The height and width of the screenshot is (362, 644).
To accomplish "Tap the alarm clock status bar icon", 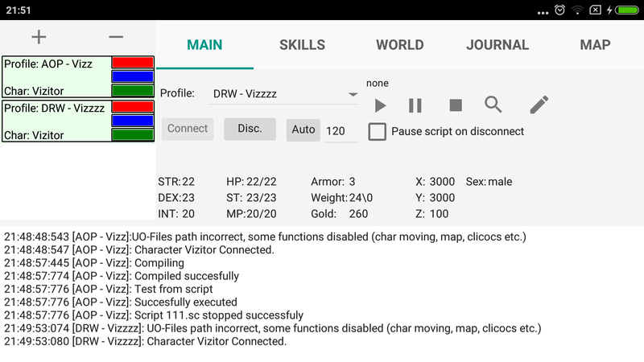I will pos(559,10).
